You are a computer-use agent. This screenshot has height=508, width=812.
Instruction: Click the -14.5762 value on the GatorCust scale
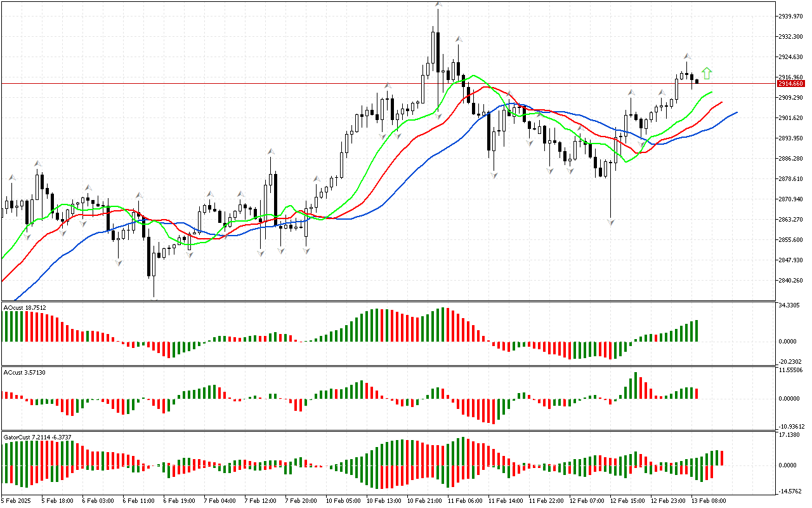pos(789,491)
